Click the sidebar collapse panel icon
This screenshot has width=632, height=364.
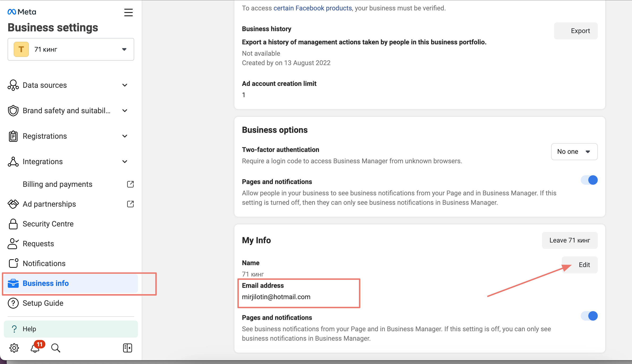coord(127,348)
